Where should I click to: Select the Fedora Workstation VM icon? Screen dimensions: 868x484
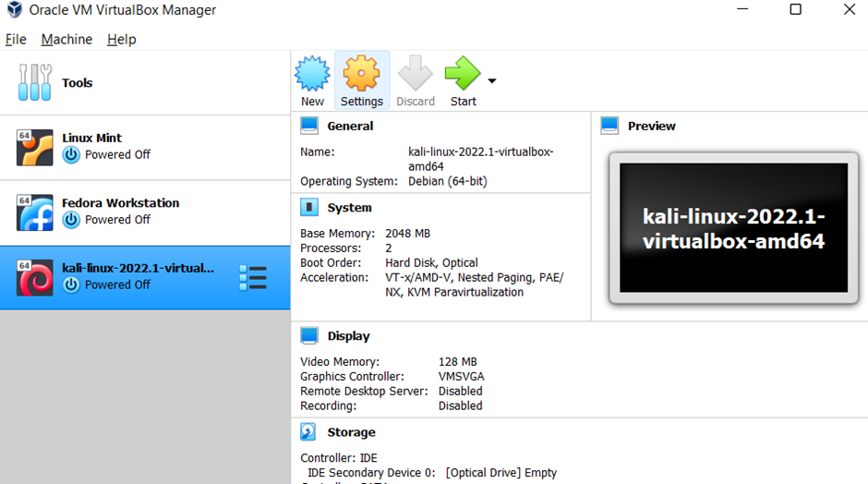pos(35,212)
